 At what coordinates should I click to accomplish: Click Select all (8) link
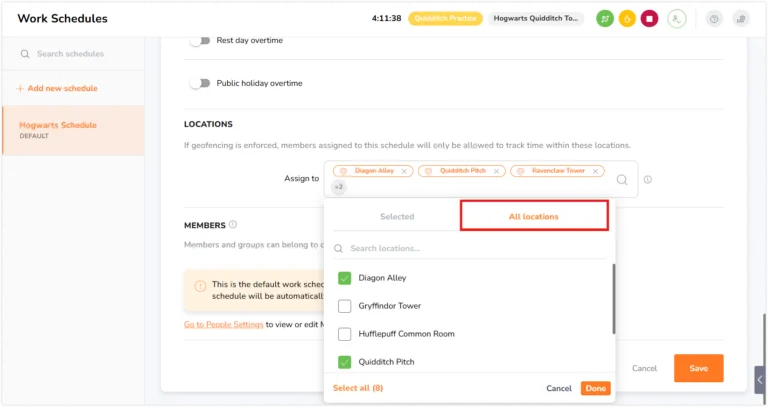pyautogui.click(x=358, y=388)
